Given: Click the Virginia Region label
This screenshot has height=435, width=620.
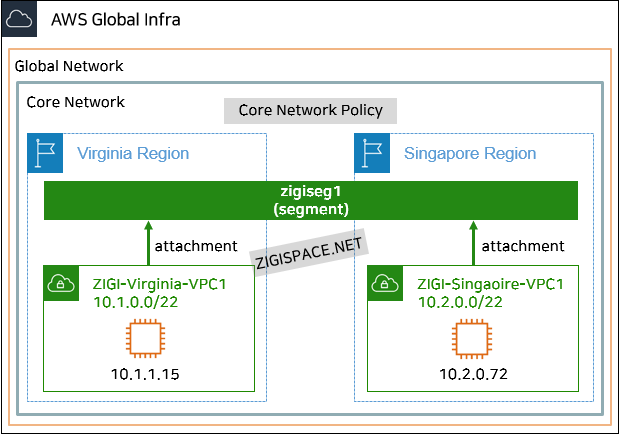Looking at the screenshot, I should (x=133, y=153).
